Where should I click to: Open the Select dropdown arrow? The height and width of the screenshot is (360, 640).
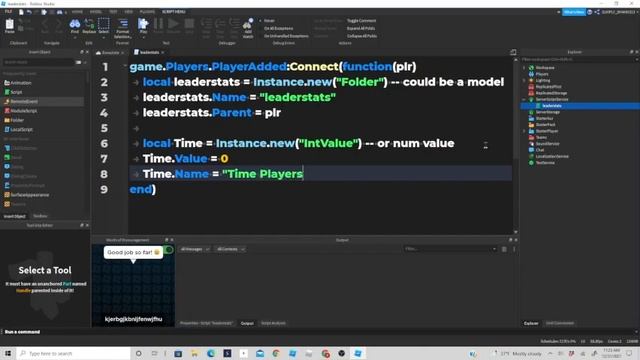pyautogui.click(x=104, y=37)
